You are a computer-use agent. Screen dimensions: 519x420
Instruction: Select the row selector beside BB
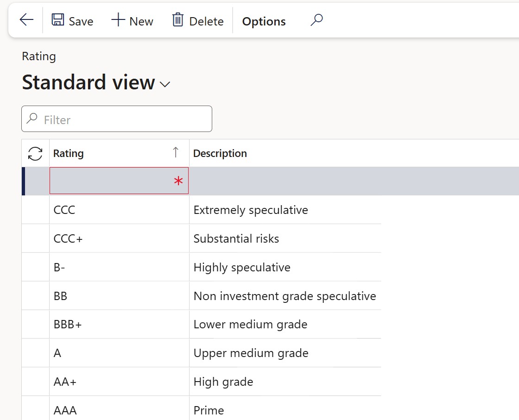(35, 296)
